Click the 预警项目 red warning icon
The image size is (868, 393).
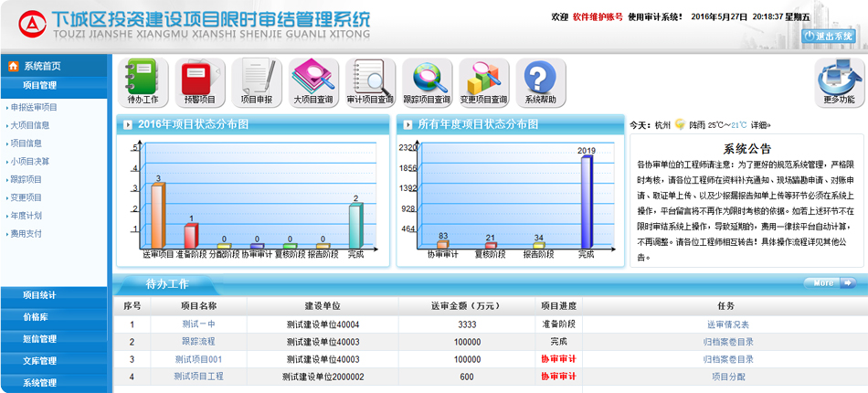click(199, 80)
